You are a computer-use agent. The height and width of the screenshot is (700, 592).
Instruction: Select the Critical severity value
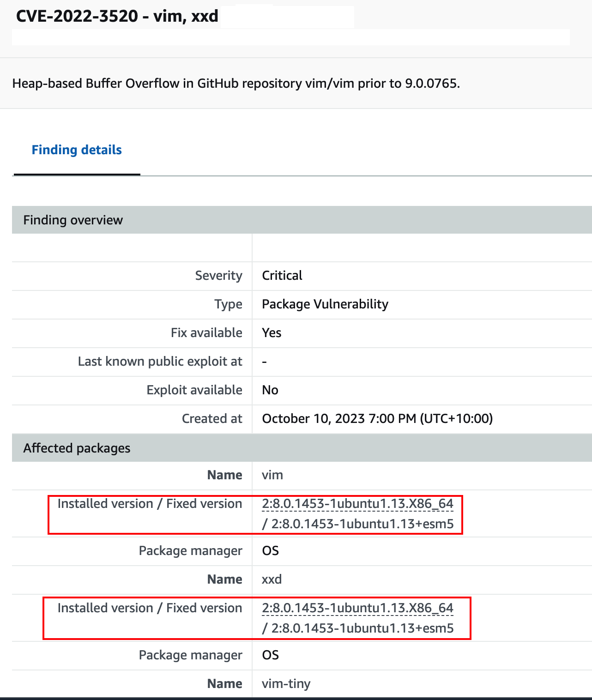coord(282,275)
